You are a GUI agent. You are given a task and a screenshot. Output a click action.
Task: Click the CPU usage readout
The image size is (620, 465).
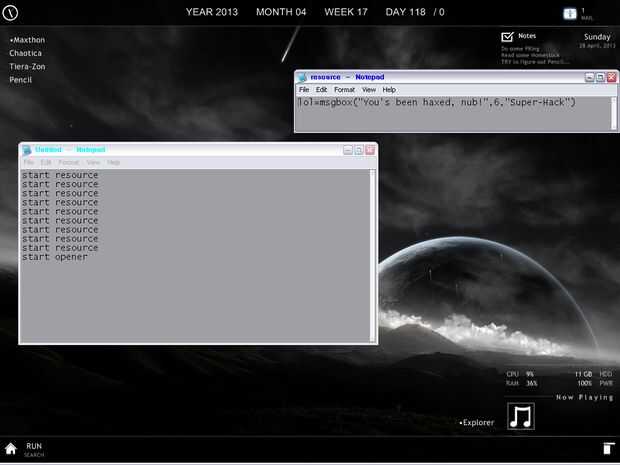pos(520,374)
